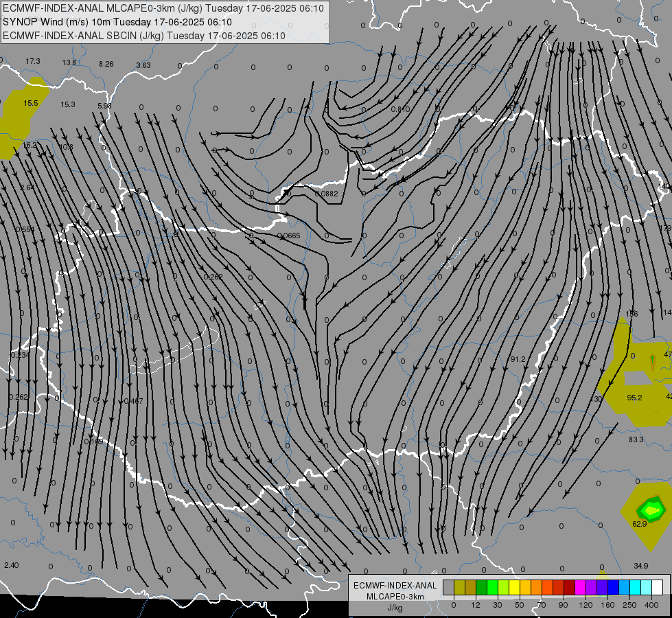Click the map value 17.3

click(33, 61)
